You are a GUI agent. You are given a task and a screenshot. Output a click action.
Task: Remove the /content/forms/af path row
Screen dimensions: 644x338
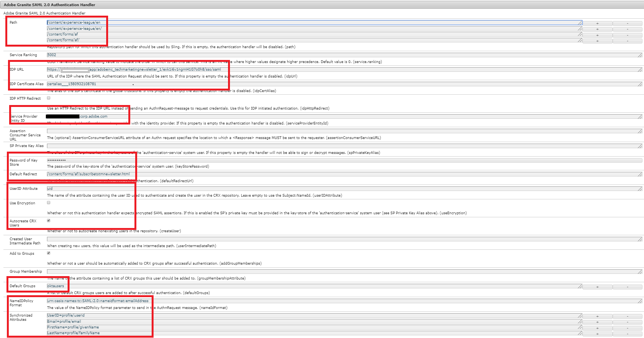point(628,35)
